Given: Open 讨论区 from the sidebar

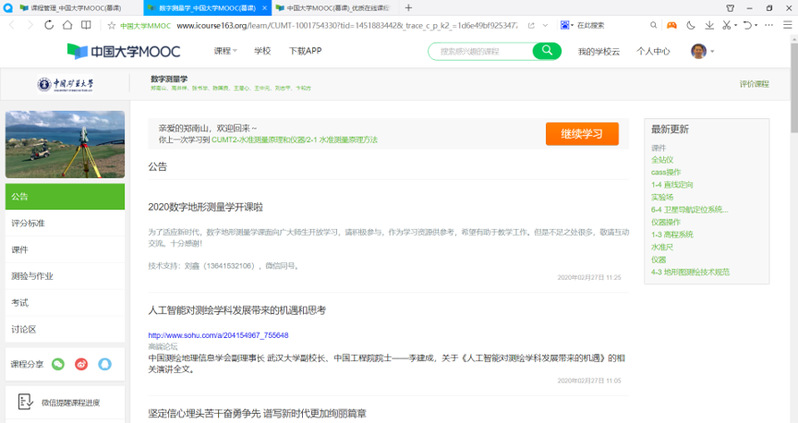Looking at the screenshot, I should click(x=24, y=329).
